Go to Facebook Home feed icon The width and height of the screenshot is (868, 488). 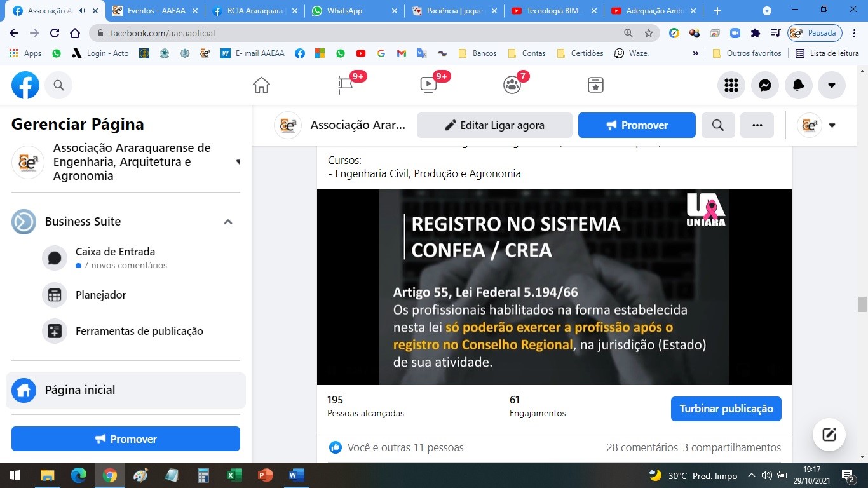261,85
